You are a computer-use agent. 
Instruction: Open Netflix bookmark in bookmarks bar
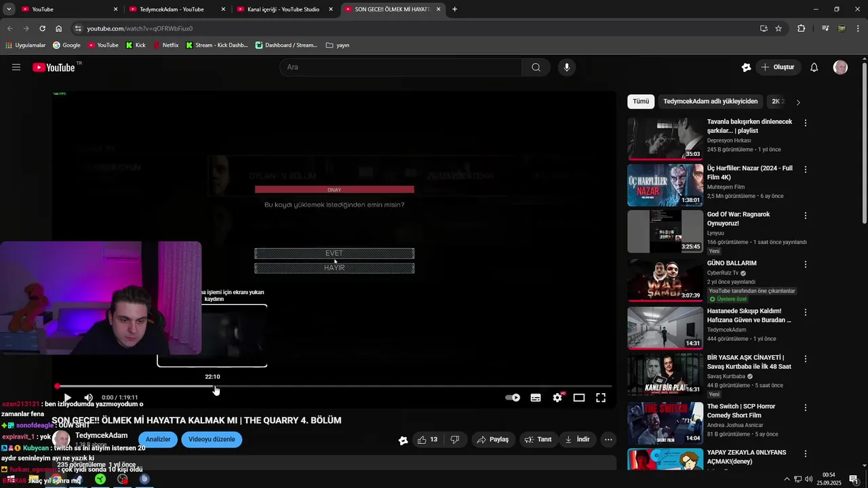[166, 45]
